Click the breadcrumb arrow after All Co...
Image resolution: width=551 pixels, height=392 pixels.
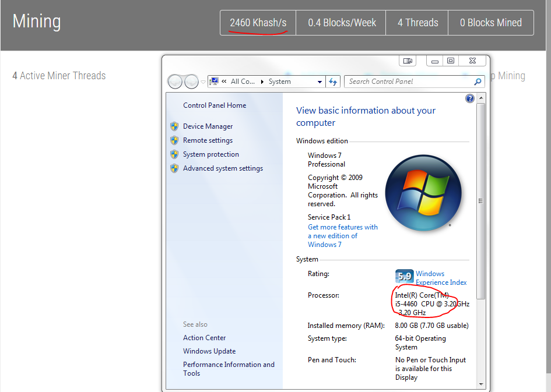262,82
